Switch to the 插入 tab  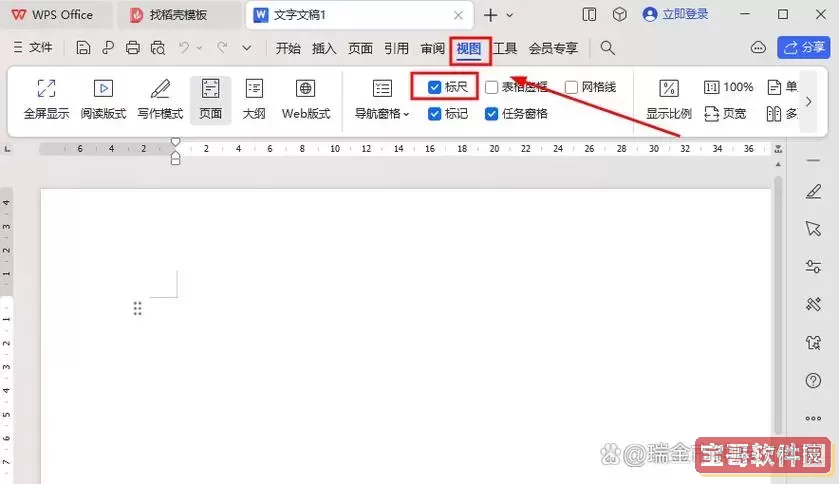pos(324,48)
